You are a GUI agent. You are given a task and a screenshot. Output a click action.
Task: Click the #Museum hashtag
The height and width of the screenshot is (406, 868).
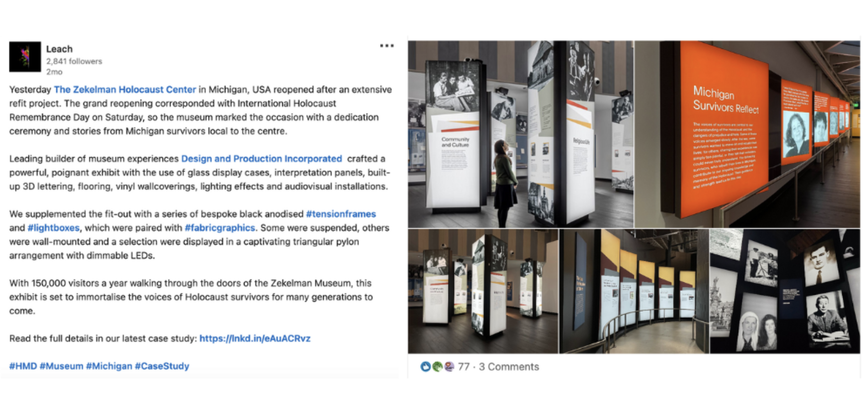(x=61, y=366)
